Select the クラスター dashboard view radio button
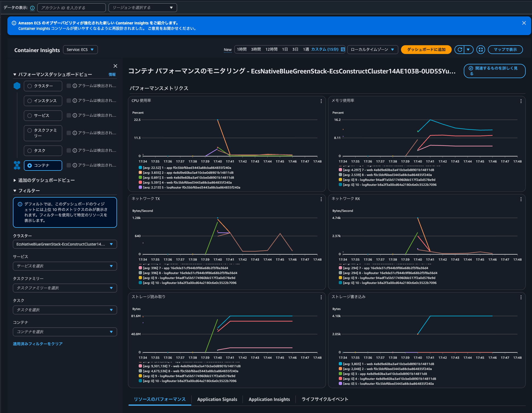 30,86
